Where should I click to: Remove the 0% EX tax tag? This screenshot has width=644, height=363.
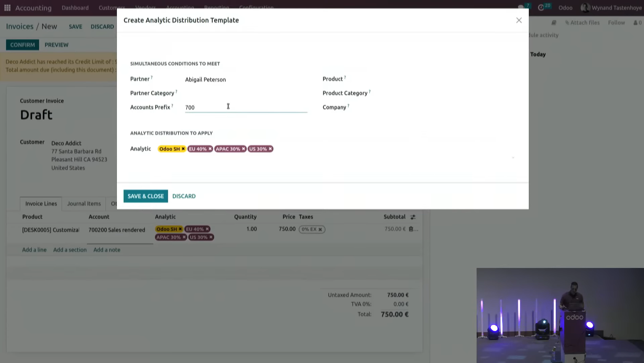pyautogui.click(x=320, y=229)
